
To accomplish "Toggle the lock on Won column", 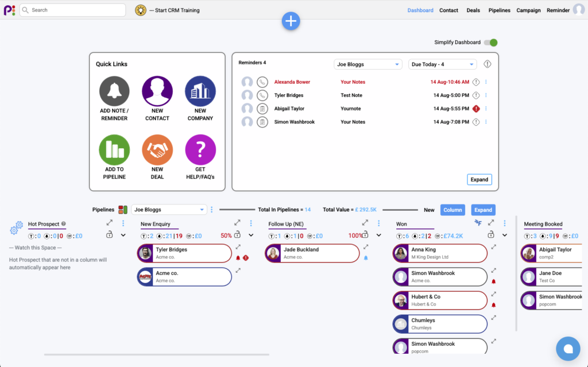I will click(x=491, y=234).
